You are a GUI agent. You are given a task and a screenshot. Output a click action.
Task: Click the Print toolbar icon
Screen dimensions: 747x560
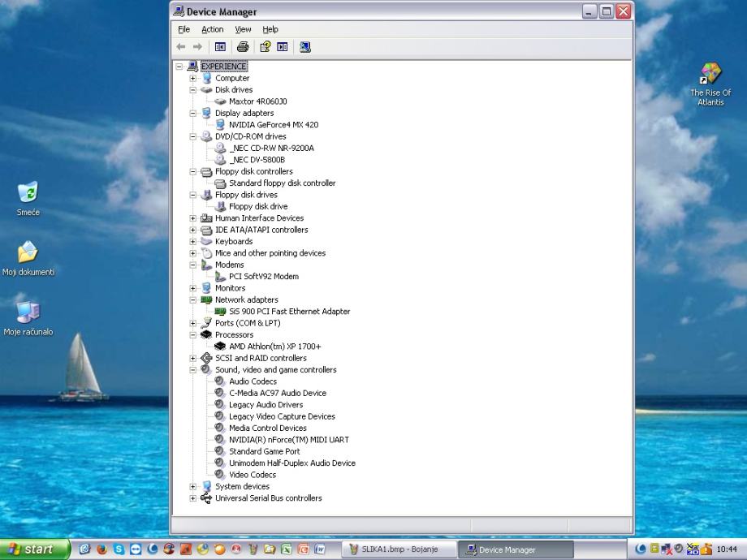242,47
